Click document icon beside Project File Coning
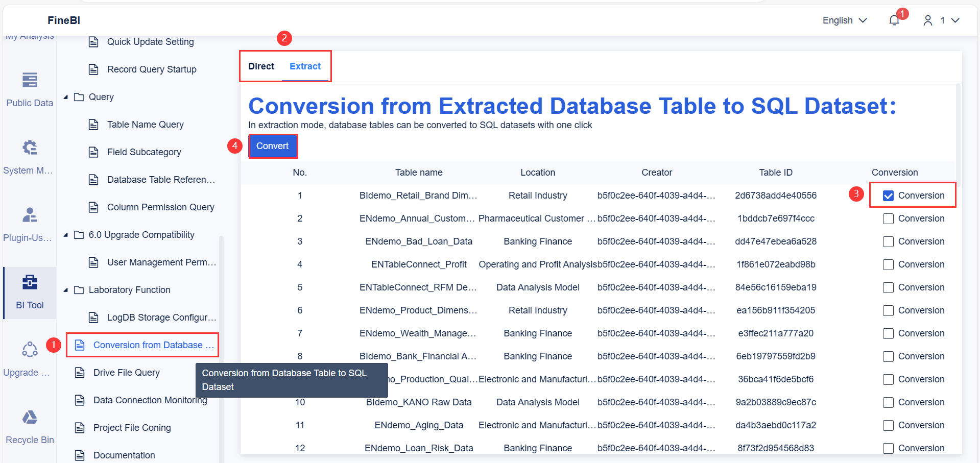This screenshot has height=463, width=980. point(80,428)
